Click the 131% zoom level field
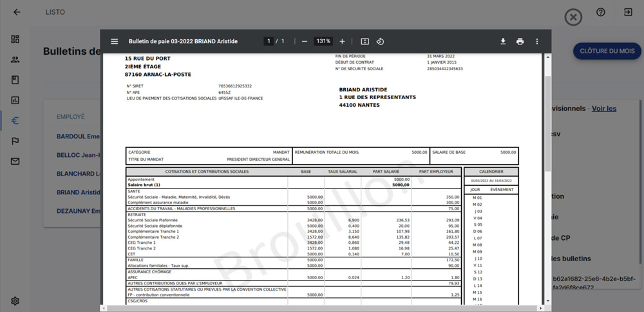Viewport: 644px width, 312px height. (323, 41)
